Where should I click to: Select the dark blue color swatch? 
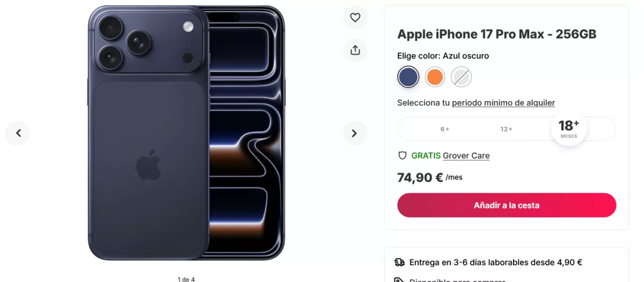tap(408, 77)
